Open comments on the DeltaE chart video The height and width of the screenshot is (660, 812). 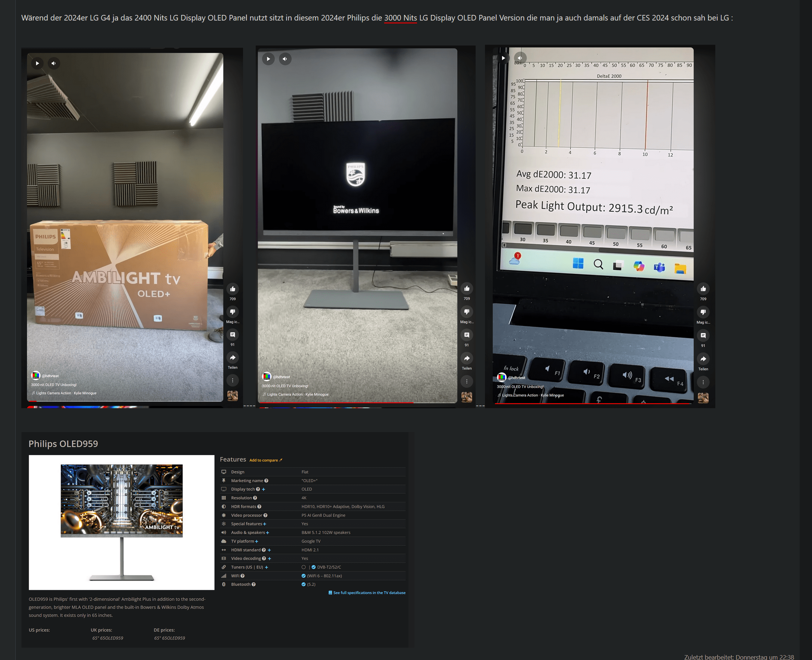(x=703, y=336)
